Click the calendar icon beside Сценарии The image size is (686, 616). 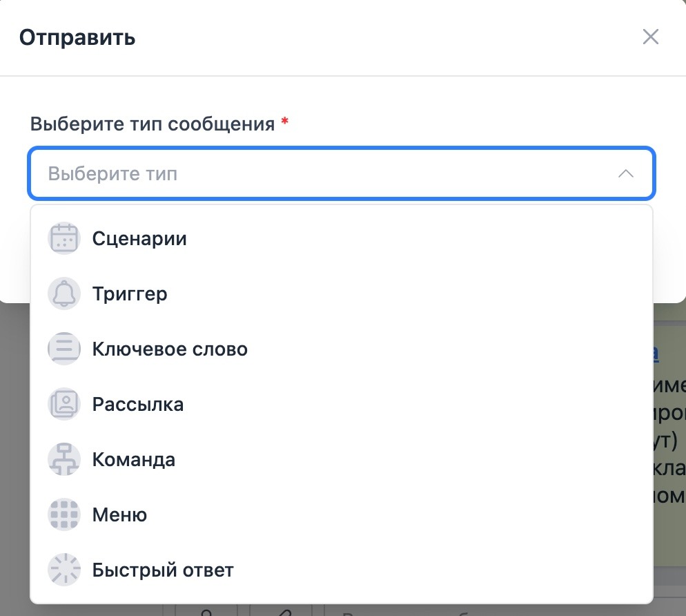[x=64, y=239]
